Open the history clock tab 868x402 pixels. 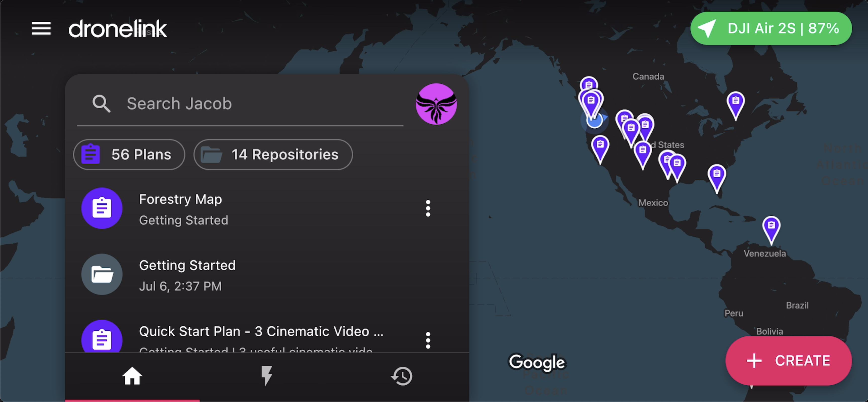[402, 376]
